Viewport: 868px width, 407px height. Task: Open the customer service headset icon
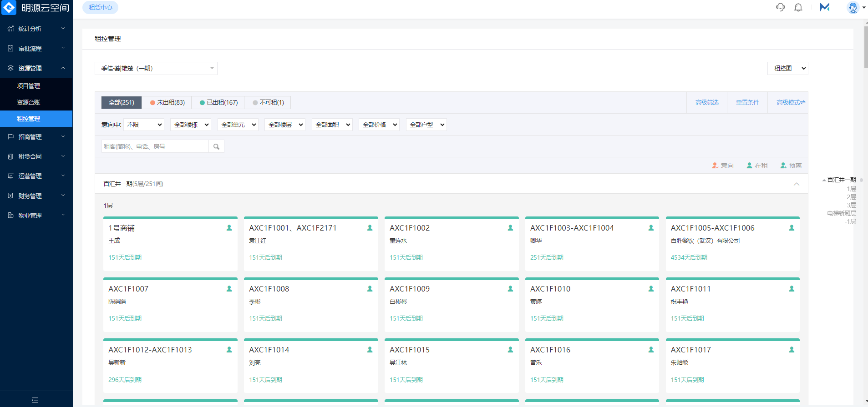[x=780, y=7]
